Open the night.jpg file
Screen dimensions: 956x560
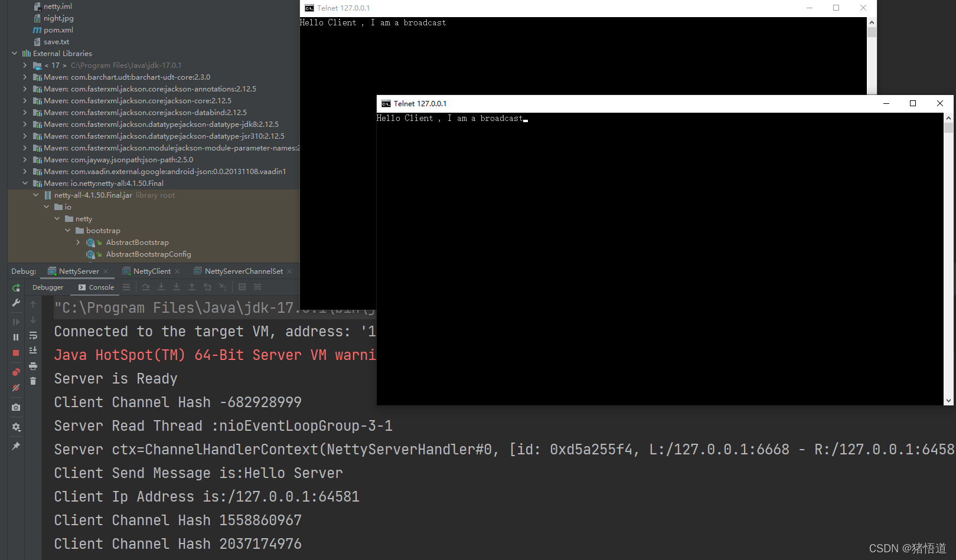pyautogui.click(x=58, y=18)
